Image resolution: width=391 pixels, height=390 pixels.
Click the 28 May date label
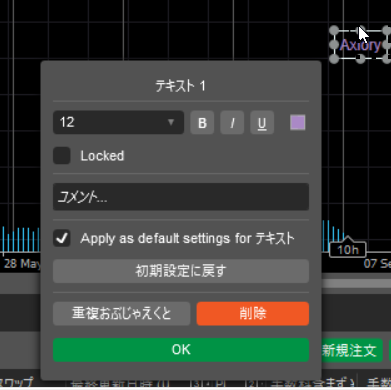[x=22, y=264]
